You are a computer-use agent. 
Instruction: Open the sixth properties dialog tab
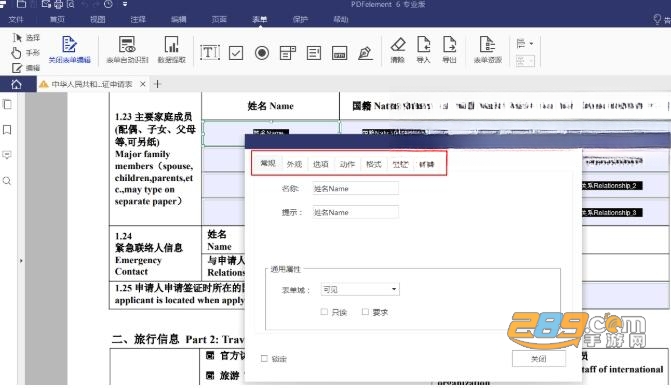click(x=400, y=164)
